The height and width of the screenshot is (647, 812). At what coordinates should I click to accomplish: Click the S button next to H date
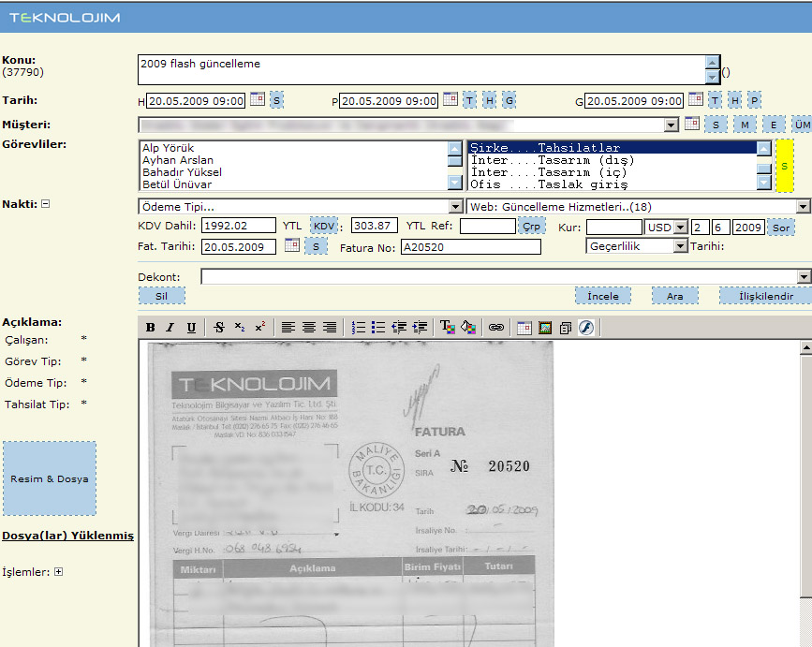click(276, 100)
